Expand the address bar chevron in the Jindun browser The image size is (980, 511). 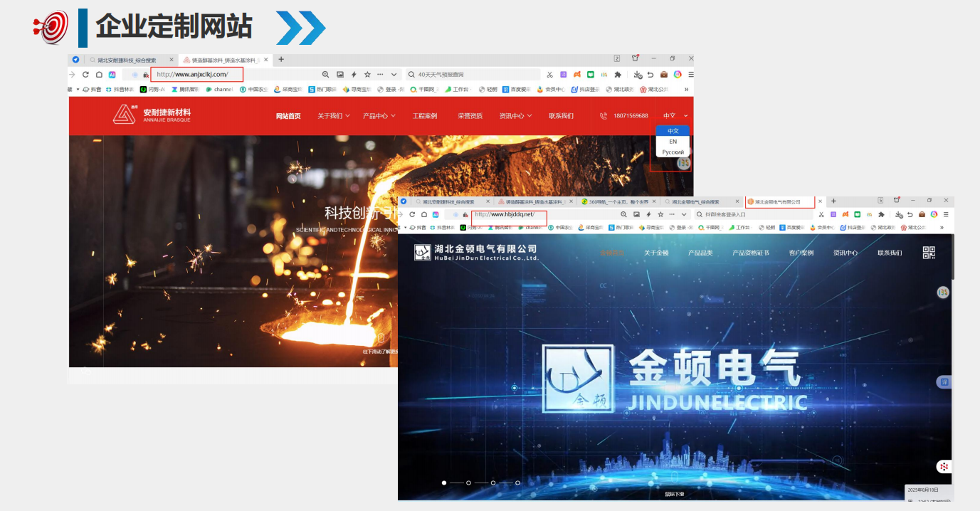[x=684, y=214]
